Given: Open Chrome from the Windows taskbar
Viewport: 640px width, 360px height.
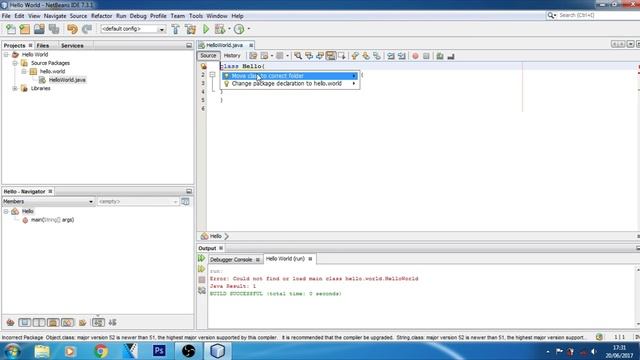Looking at the screenshot, I should pos(100,351).
